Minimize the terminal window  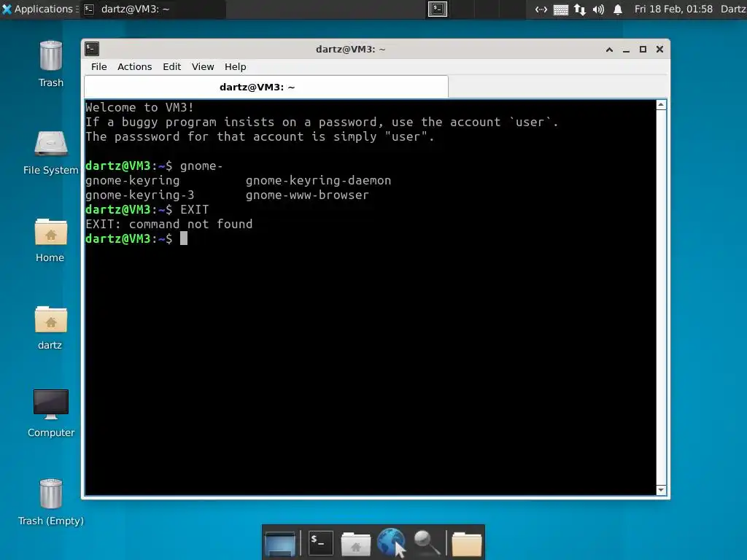[626, 50]
